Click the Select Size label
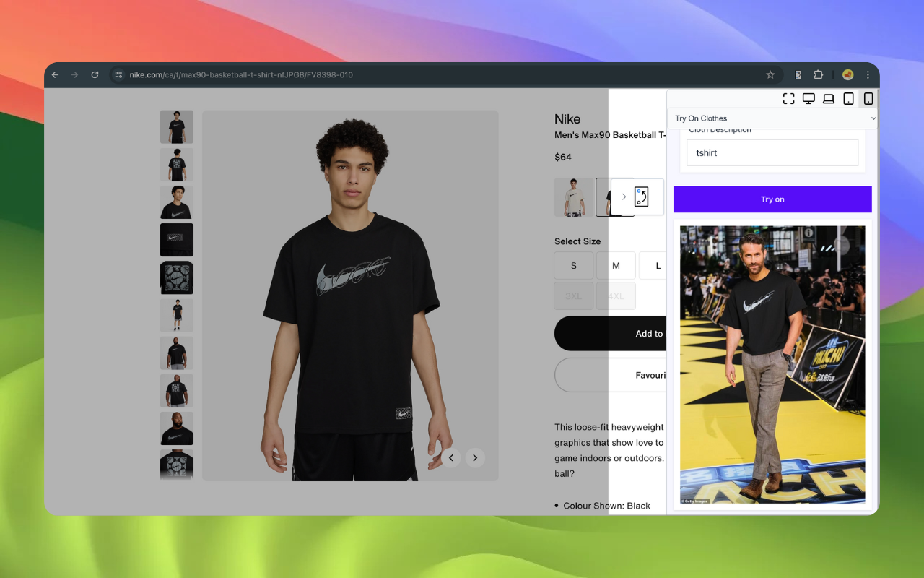The width and height of the screenshot is (924, 578). [577, 241]
